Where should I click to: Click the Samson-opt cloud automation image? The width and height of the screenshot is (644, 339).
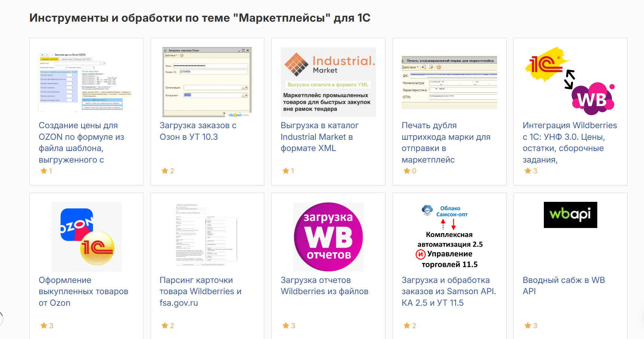point(449,237)
